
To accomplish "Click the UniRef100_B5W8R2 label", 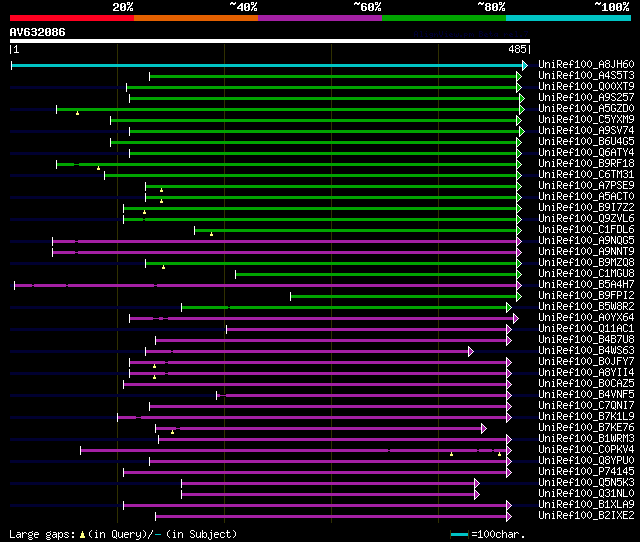I will (x=586, y=307).
